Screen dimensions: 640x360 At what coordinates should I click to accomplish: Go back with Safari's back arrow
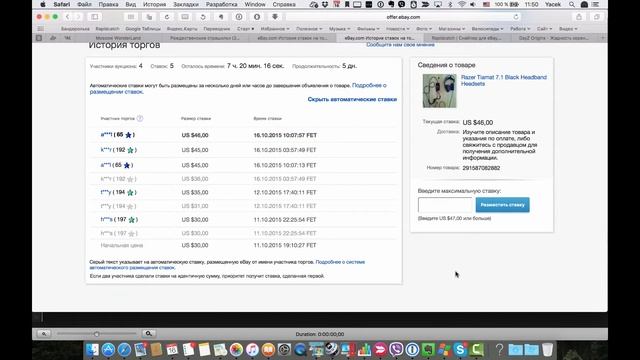[68, 17]
